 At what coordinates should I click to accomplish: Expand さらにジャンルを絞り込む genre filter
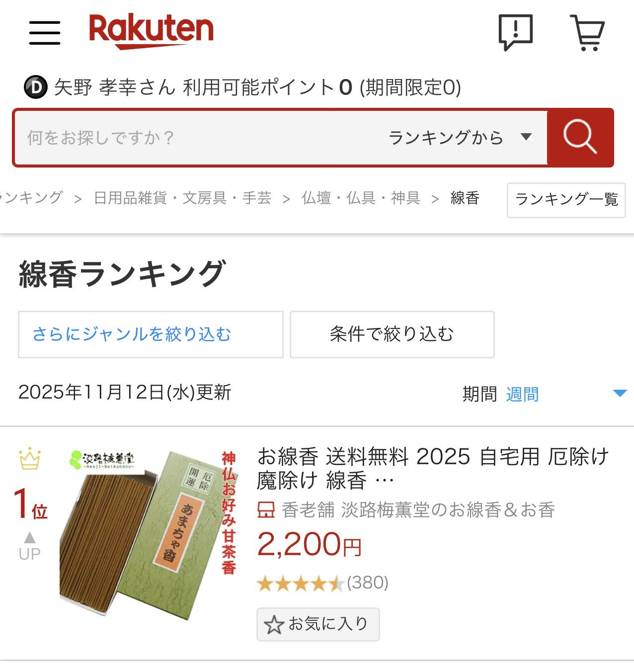click(151, 335)
